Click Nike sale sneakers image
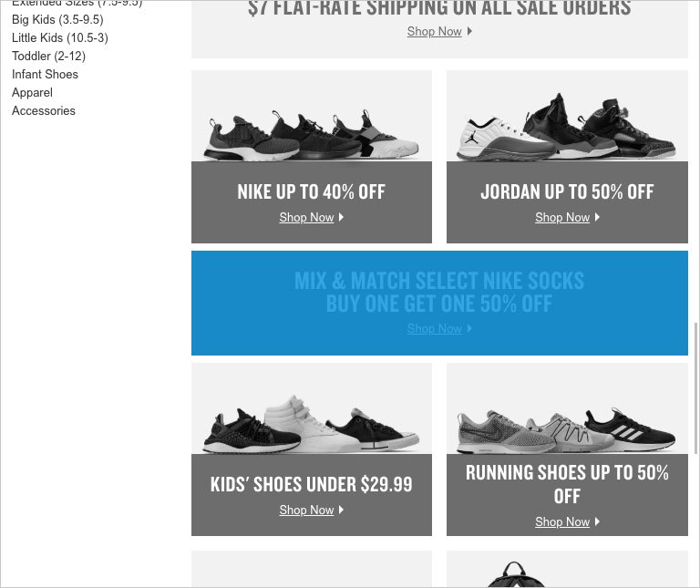Screen dimensions: 700x588 click(312, 116)
